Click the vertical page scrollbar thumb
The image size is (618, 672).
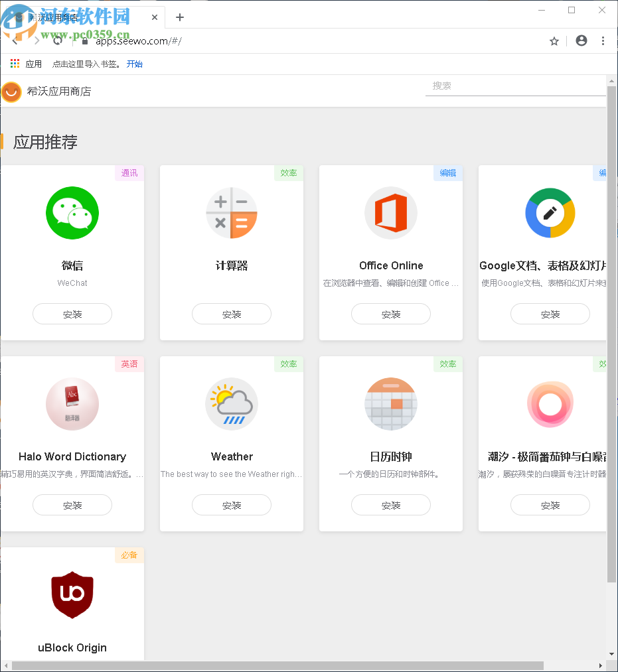pos(611,334)
